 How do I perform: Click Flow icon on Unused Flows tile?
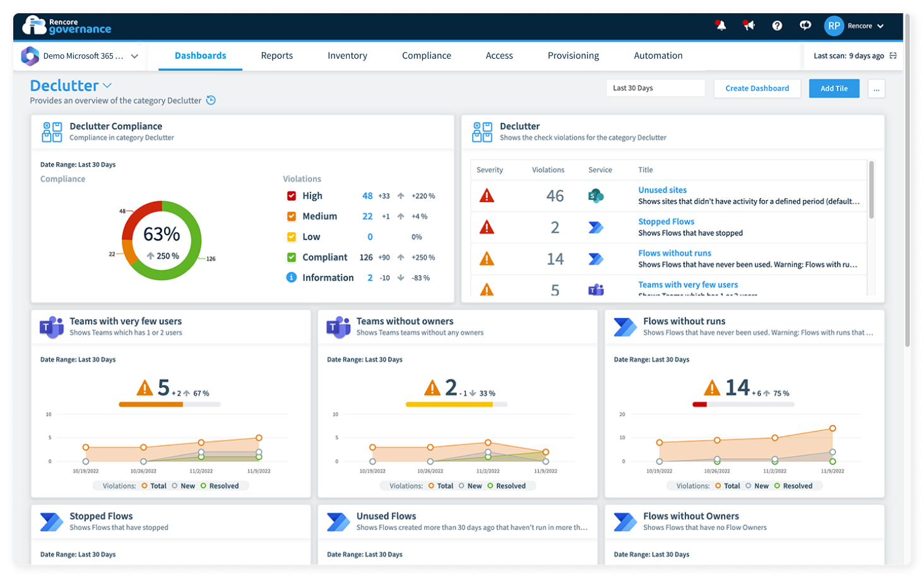pos(338,522)
